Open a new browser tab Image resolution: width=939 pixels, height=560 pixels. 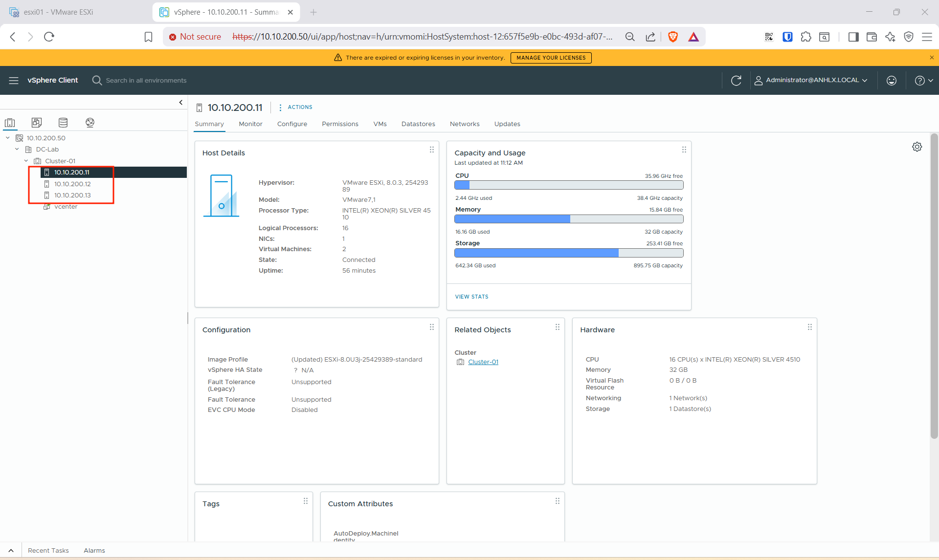pos(313,12)
